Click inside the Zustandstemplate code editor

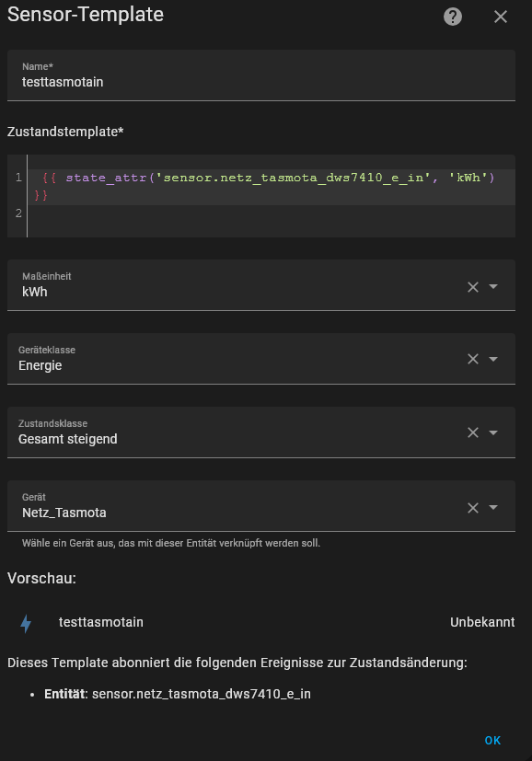tap(261, 196)
